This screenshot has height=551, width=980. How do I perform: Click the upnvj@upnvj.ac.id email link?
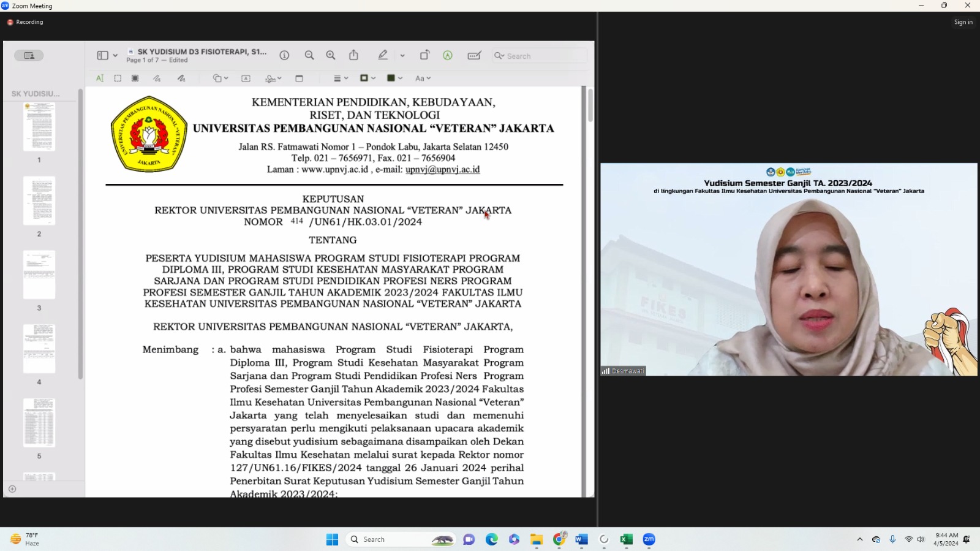[x=442, y=170]
